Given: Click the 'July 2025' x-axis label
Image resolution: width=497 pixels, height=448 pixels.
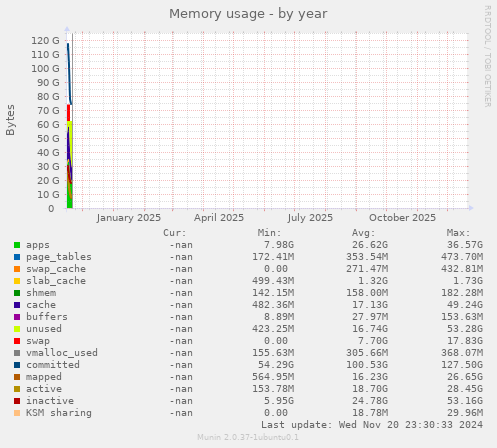Looking at the screenshot, I should click(x=310, y=218).
